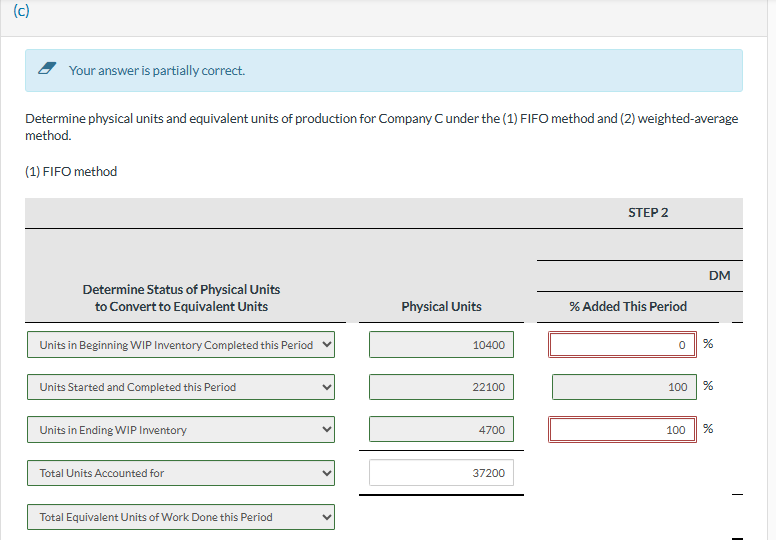
Task: Click the DM column header
Action: coord(720,275)
